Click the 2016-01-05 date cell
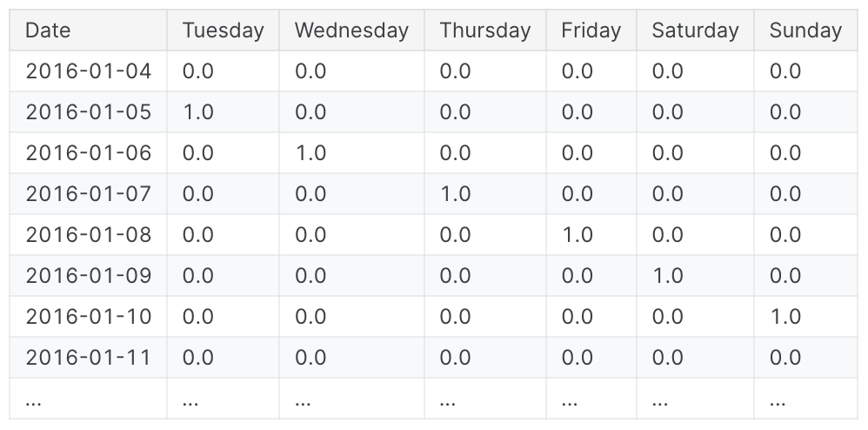Viewport: 868px width, 430px height. point(88,112)
